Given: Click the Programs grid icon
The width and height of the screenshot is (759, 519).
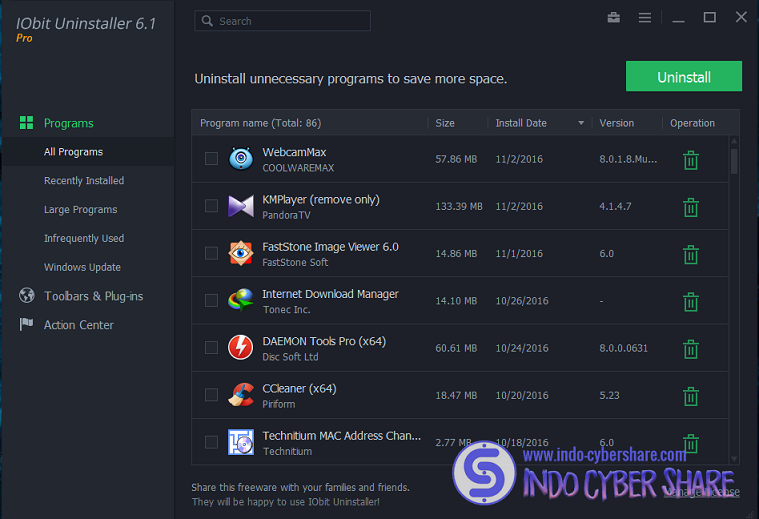Looking at the screenshot, I should pos(26,122).
